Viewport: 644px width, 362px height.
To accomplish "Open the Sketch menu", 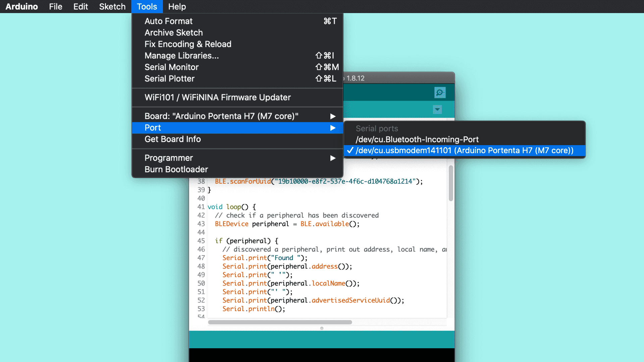I will (x=112, y=7).
